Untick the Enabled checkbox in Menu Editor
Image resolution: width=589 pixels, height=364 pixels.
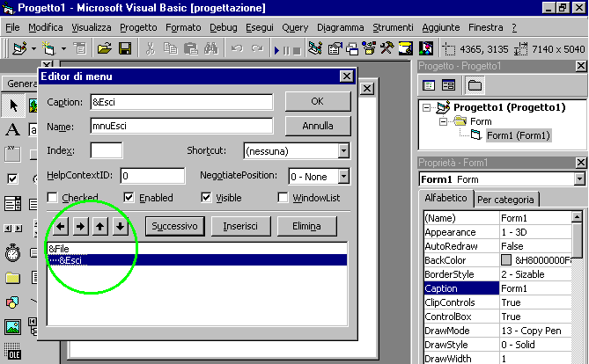click(x=129, y=197)
